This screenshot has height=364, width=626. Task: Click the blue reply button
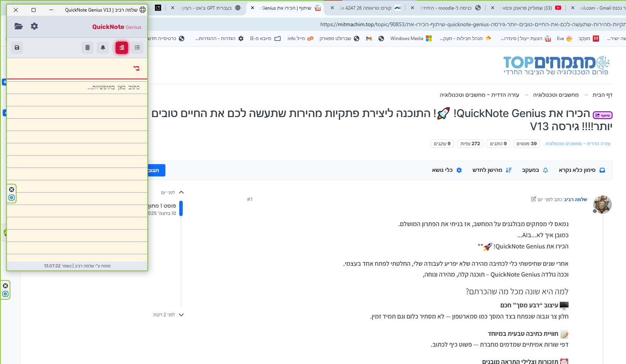tap(156, 170)
